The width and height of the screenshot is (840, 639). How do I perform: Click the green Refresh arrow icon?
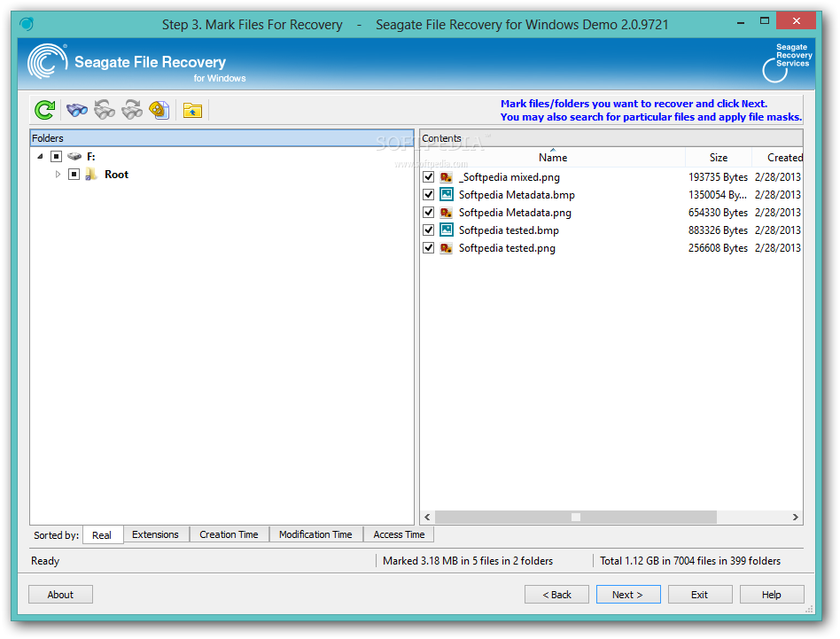tap(45, 110)
